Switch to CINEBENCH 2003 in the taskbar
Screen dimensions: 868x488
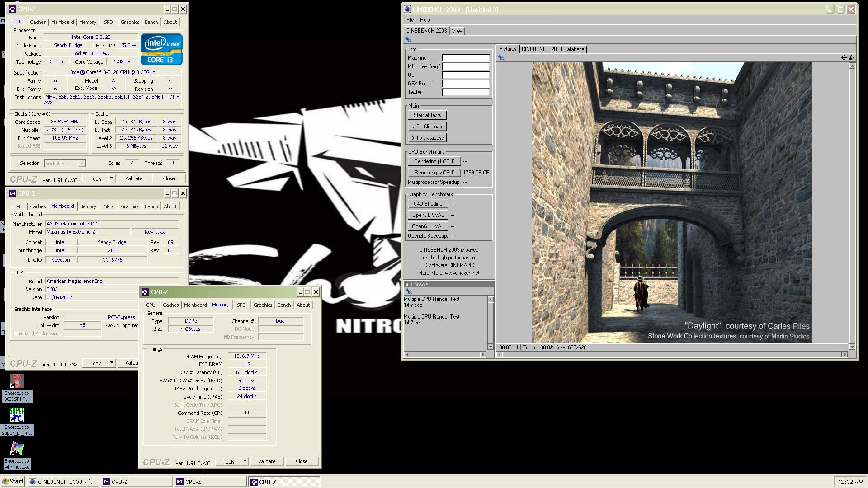(63, 482)
